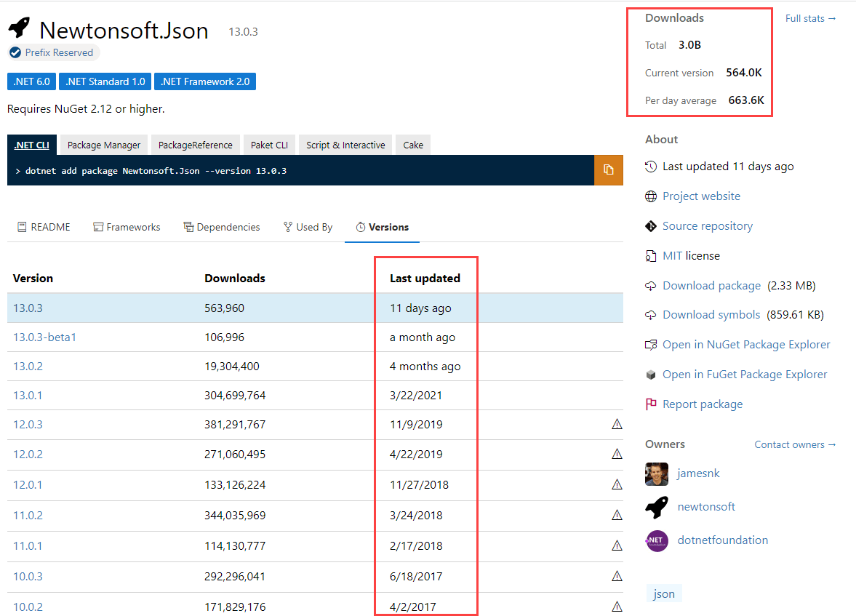
Task: Click the FuGet cube icon
Action: click(651, 375)
